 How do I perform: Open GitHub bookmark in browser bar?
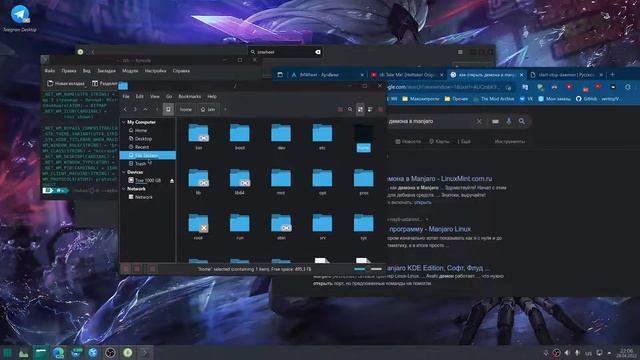pos(598,99)
